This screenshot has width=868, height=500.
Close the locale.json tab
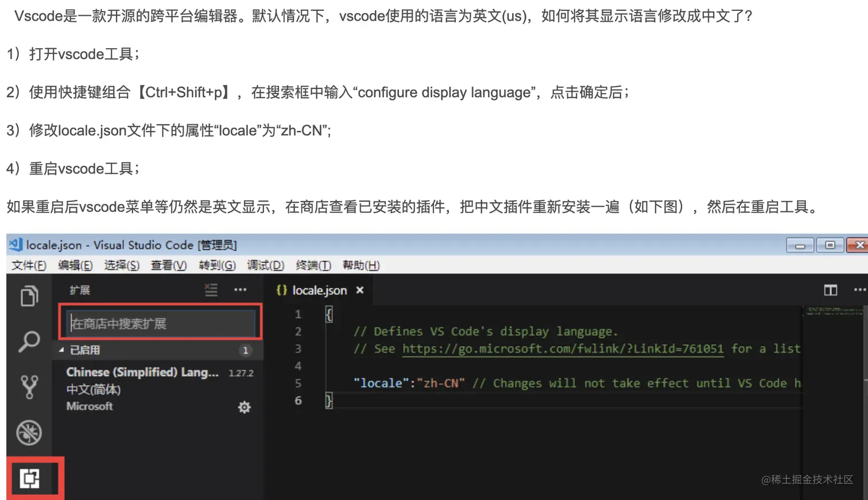(360, 290)
